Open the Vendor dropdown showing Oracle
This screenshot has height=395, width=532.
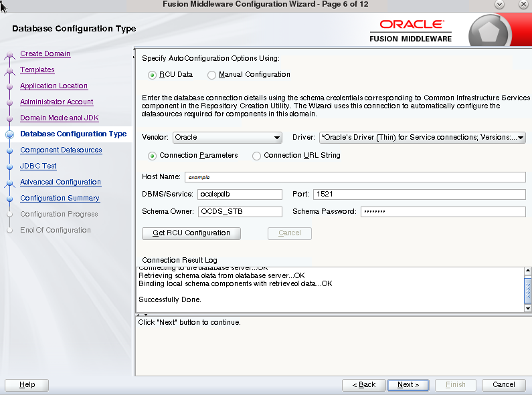pos(228,138)
